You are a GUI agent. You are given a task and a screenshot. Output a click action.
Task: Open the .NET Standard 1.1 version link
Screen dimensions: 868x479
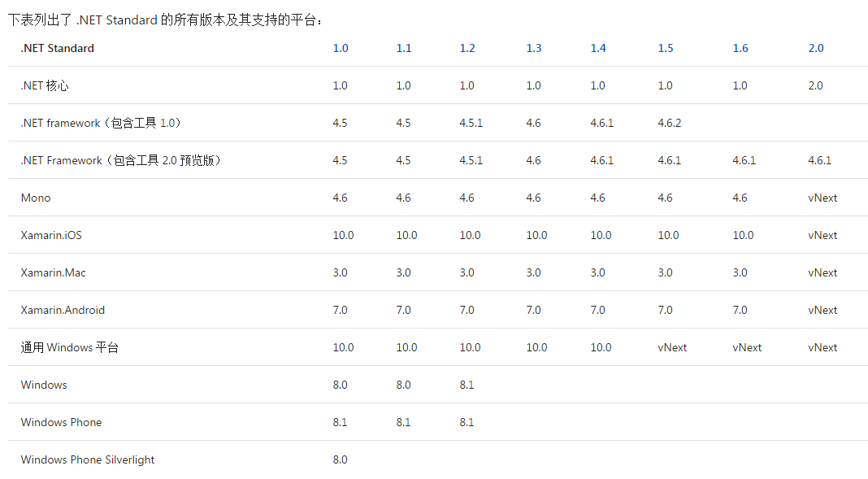404,48
